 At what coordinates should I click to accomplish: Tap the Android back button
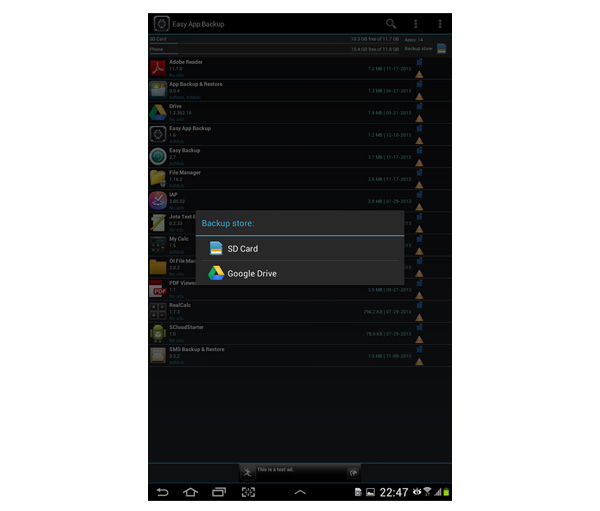(x=162, y=492)
